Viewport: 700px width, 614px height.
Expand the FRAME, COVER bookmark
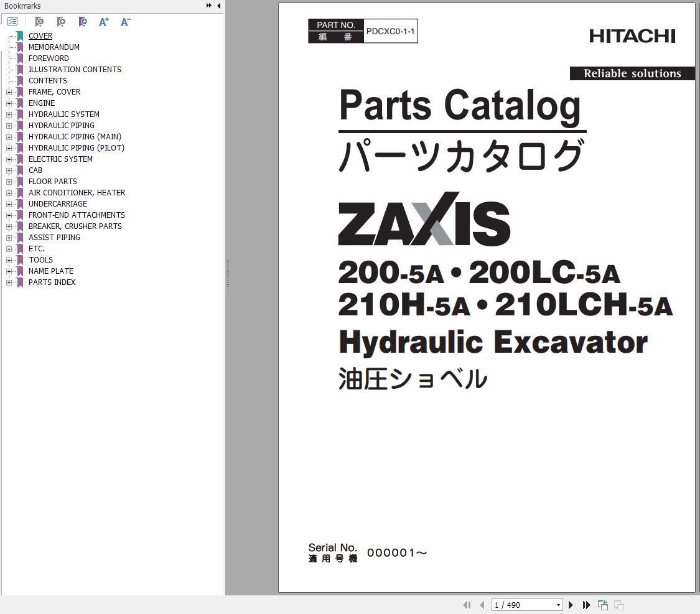(9, 92)
